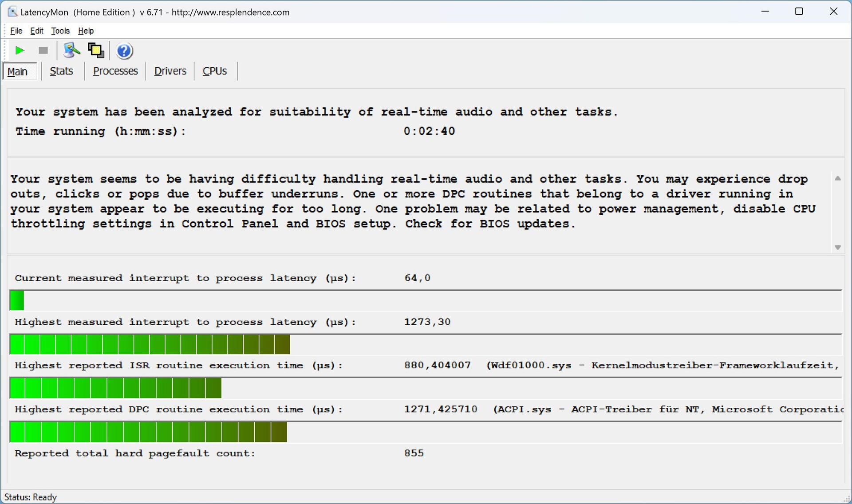Open the Tools menu

(60, 31)
